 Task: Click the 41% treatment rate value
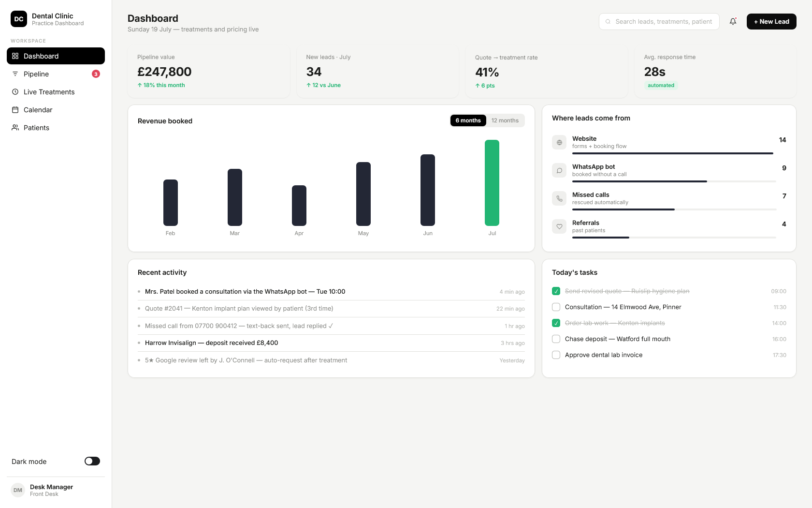click(x=487, y=72)
